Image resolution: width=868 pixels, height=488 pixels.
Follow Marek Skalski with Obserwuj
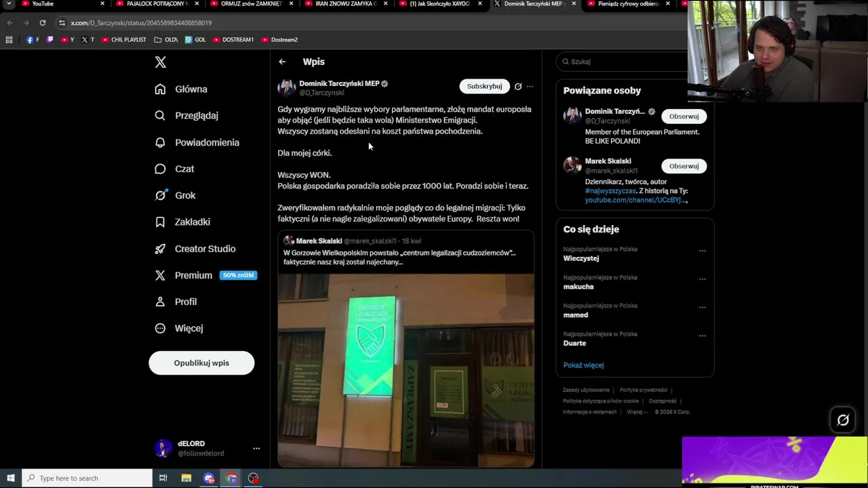(x=684, y=166)
